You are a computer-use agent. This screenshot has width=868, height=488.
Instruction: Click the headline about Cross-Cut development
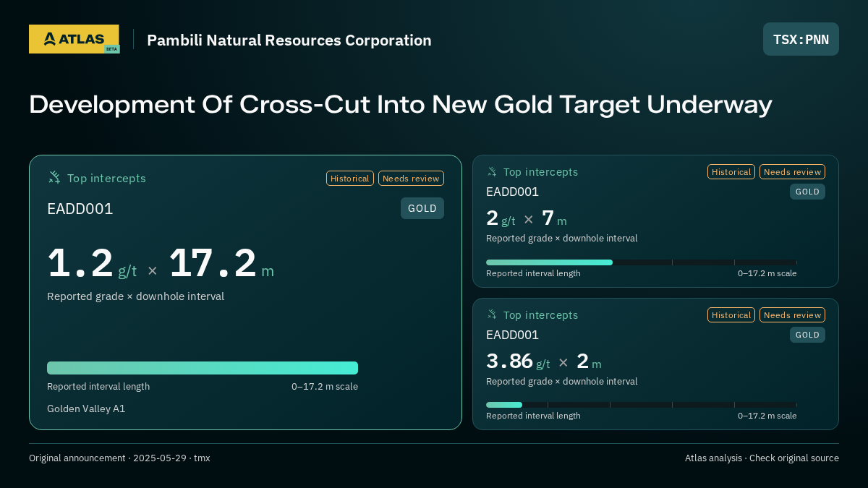(x=401, y=105)
